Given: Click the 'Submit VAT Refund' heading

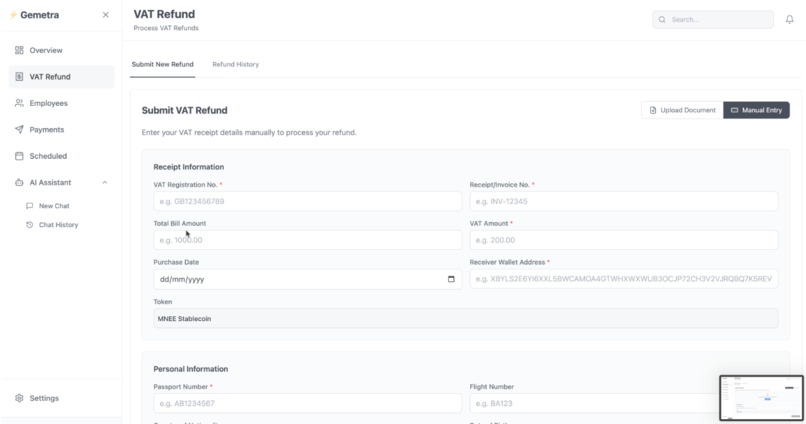Looking at the screenshot, I should pyautogui.click(x=185, y=110).
